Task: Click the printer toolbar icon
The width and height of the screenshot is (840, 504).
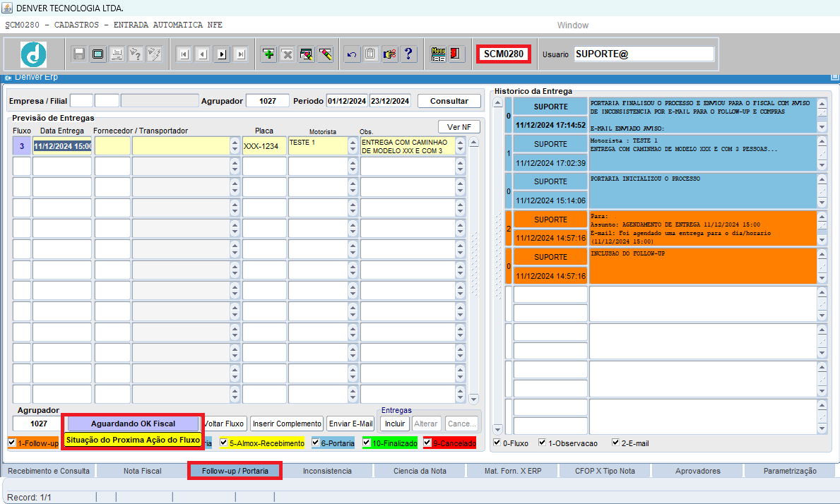Action: [117, 54]
